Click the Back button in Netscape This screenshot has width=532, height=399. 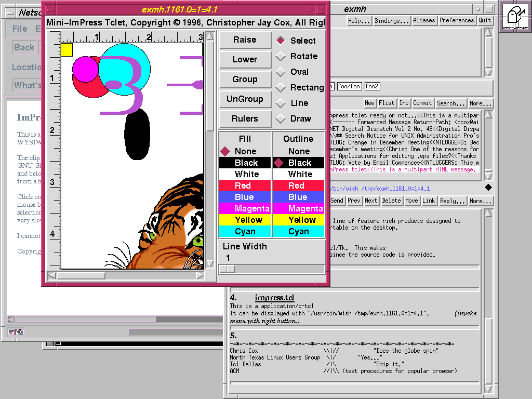click(x=24, y=47)
